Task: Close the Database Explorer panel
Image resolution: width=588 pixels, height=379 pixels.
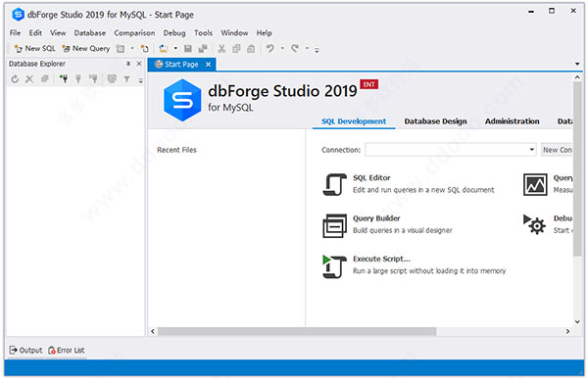Action: pos(139,64)
